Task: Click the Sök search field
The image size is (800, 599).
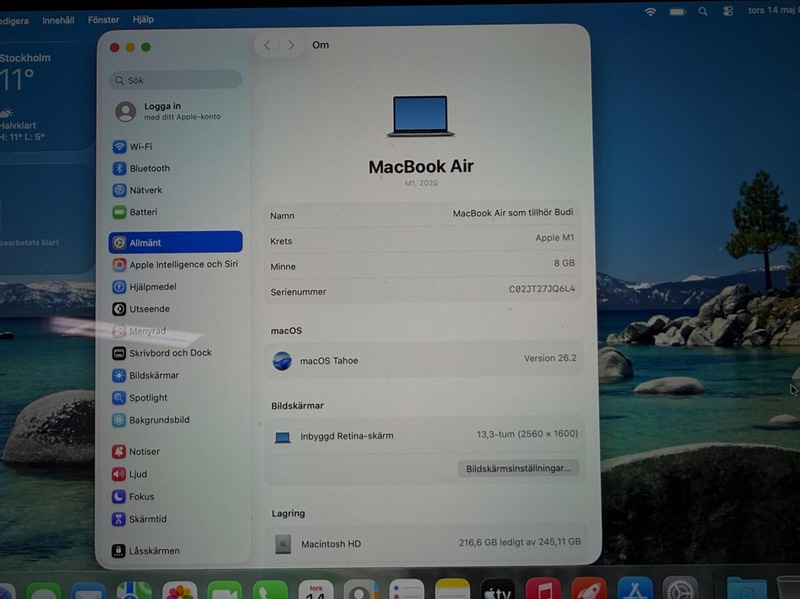Action: (x=175, y=80)
